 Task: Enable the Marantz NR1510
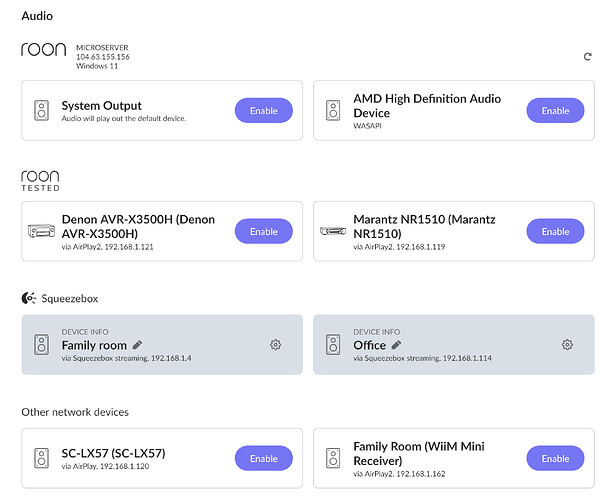click(555, 231)
